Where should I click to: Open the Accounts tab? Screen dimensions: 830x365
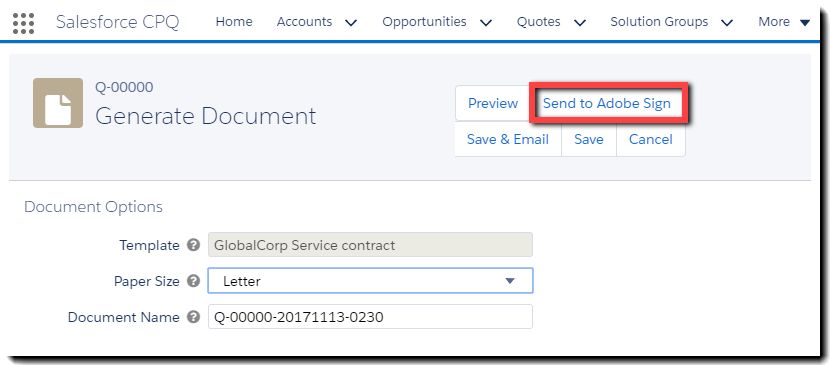[304, 22]
